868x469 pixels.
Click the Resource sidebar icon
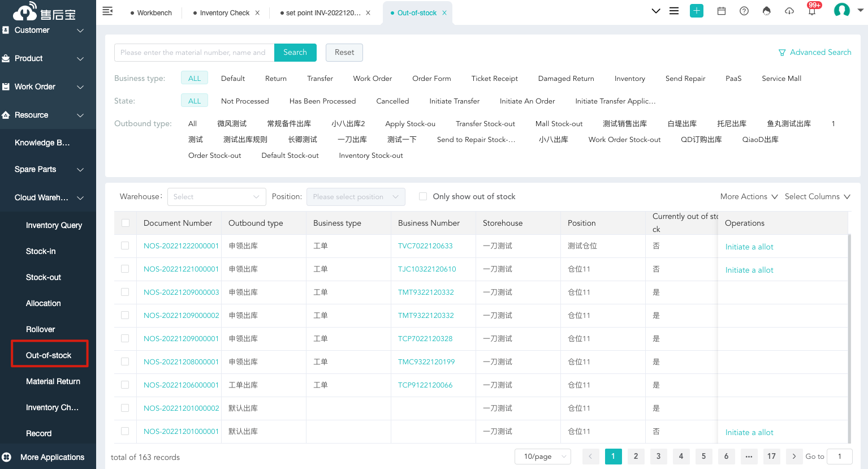point(6,115)
